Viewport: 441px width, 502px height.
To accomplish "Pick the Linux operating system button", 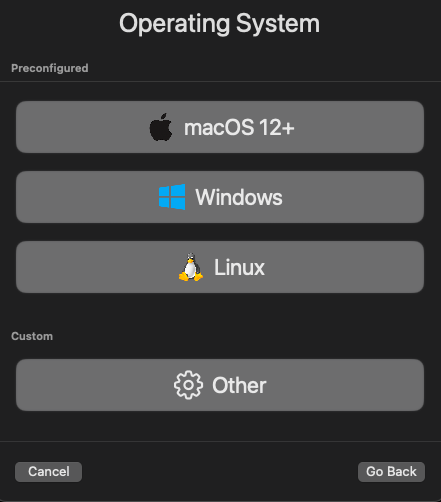I will point(220,267).
